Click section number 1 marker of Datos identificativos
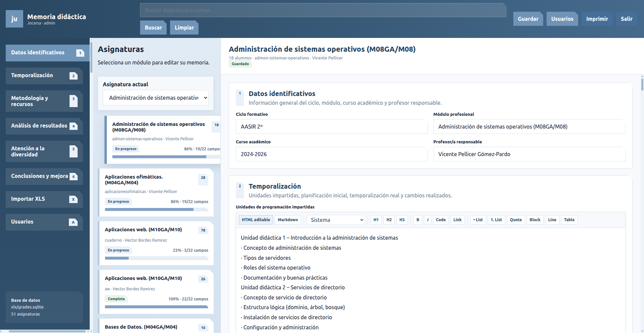Image resolution: width=644 pixels, height=333 pixels. [240, 98]
